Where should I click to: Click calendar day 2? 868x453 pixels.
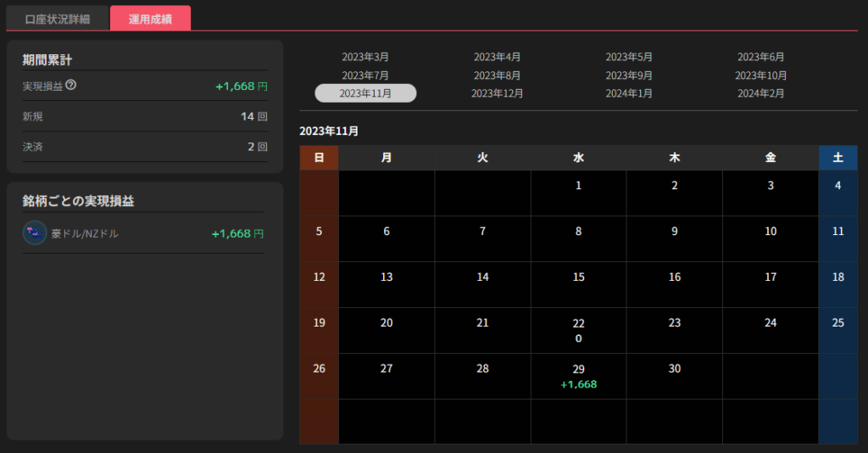tap(674, 193)
